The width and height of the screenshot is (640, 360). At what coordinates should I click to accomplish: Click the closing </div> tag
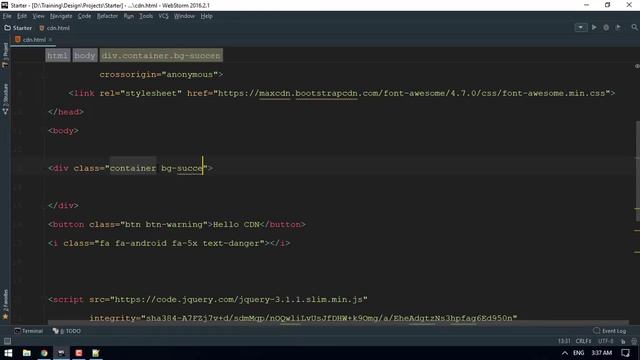point(63,206)
